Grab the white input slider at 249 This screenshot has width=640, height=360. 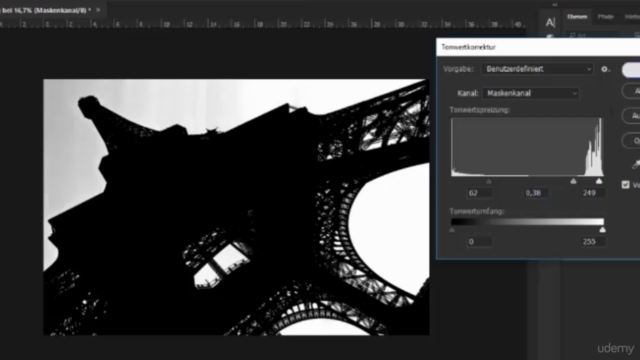pos(599,181)
